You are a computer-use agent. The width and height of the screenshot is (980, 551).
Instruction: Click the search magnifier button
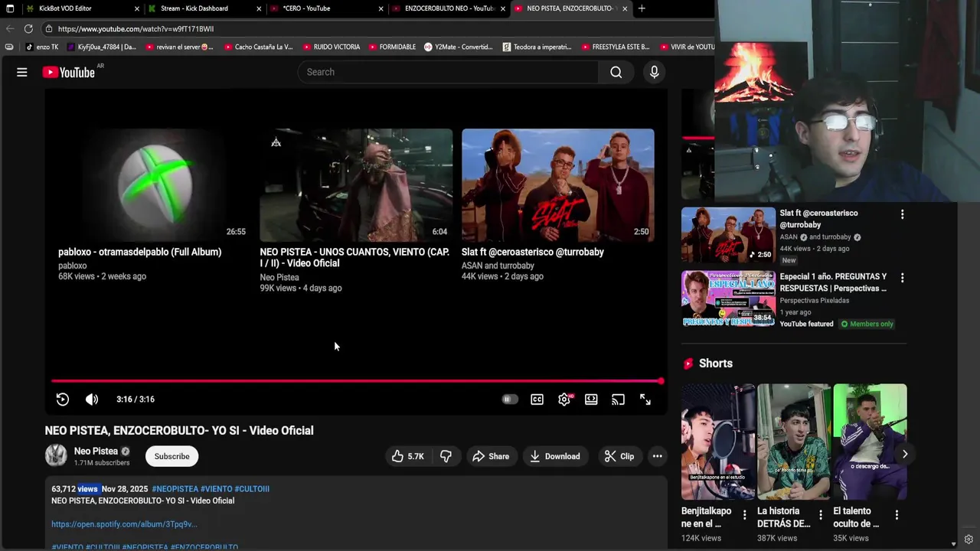[616, 72]
